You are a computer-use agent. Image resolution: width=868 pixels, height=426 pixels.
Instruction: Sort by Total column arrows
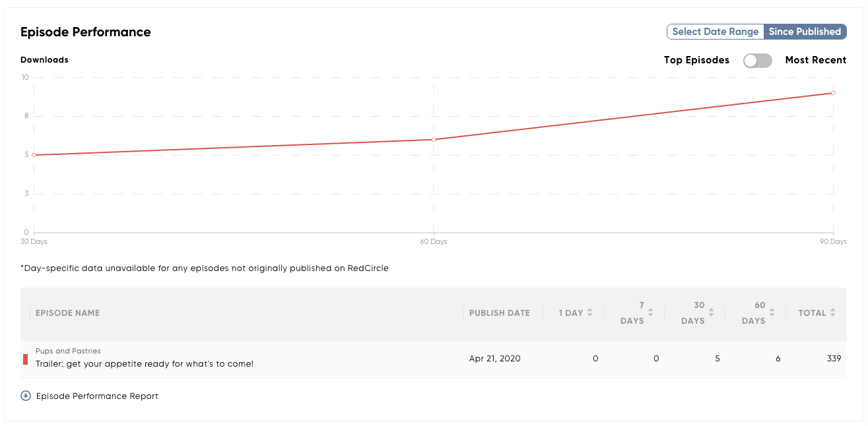[833, 313]
